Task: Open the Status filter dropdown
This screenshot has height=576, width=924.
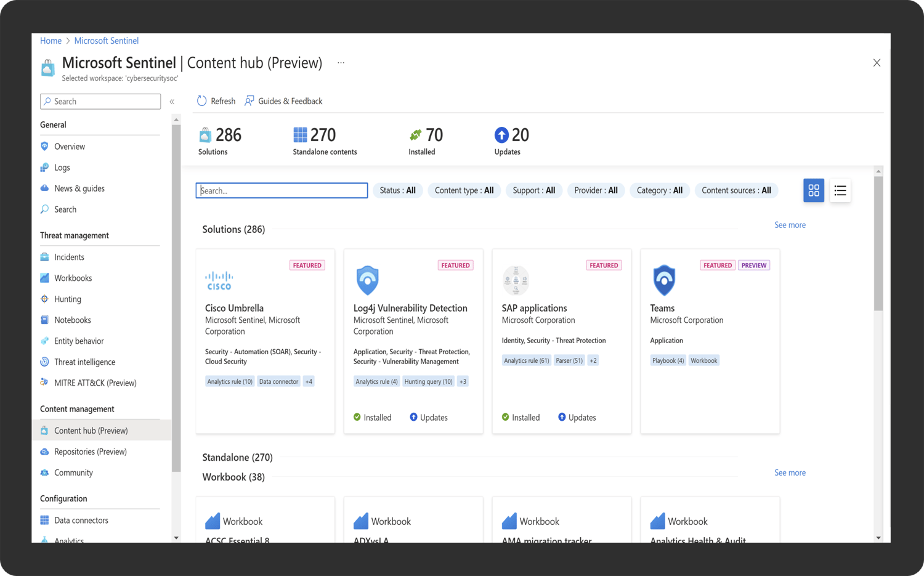Action: click(397, 190)
